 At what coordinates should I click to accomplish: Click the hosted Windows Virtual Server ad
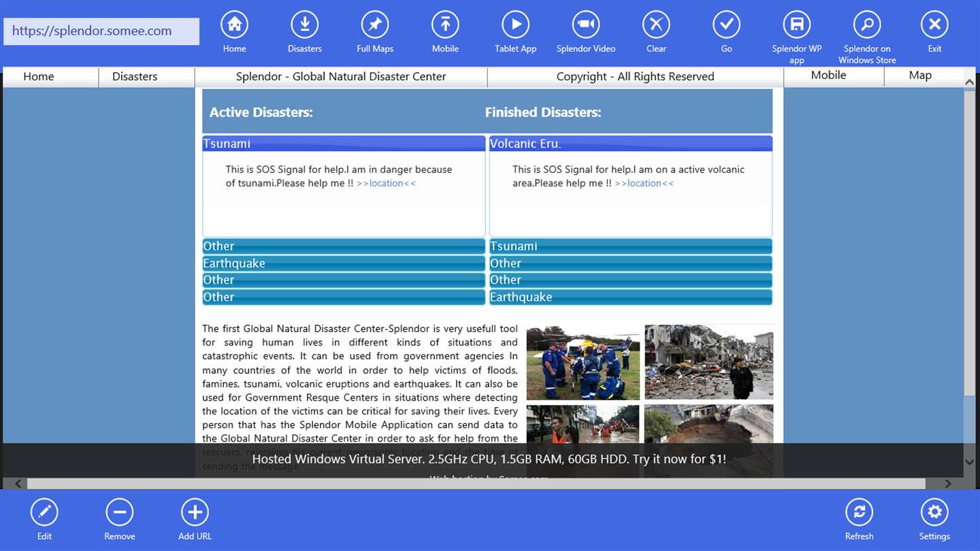point(489,459)
